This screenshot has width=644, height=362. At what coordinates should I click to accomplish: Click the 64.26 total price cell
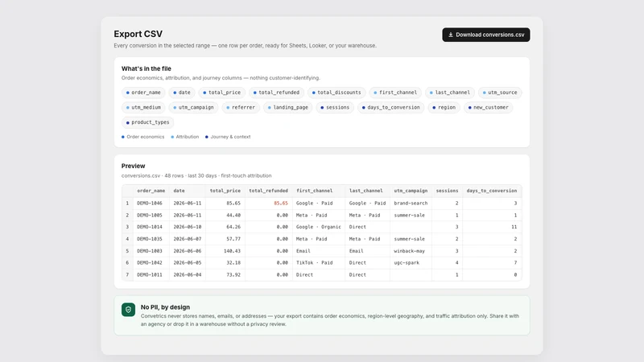point(233,227)
